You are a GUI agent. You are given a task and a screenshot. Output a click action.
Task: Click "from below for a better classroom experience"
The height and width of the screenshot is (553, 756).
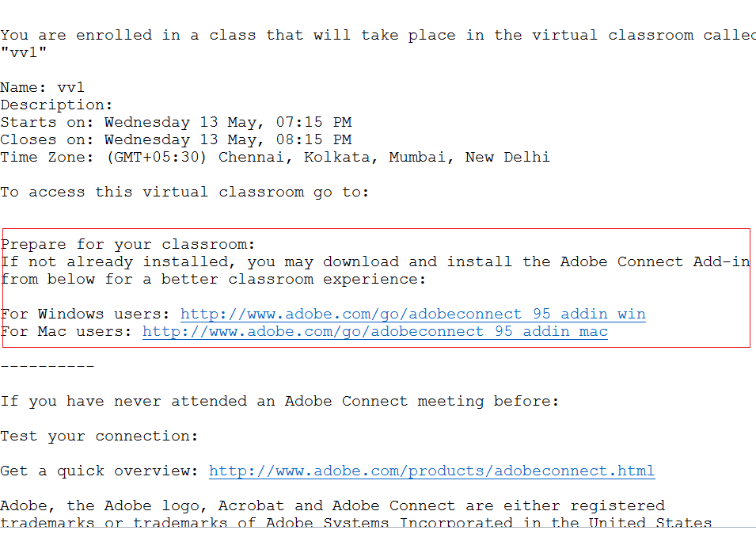[213, 279]
